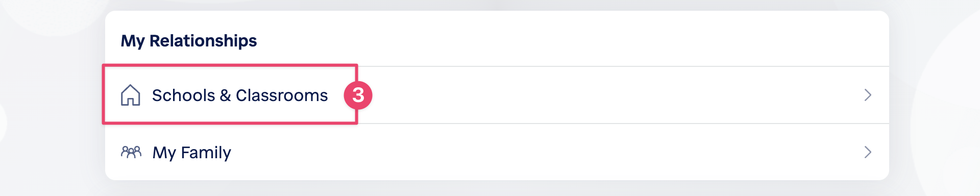This screenshot has width=980, height=196.
Task: Expand My Family via right chevron
Action: click(x=868, y=152)
